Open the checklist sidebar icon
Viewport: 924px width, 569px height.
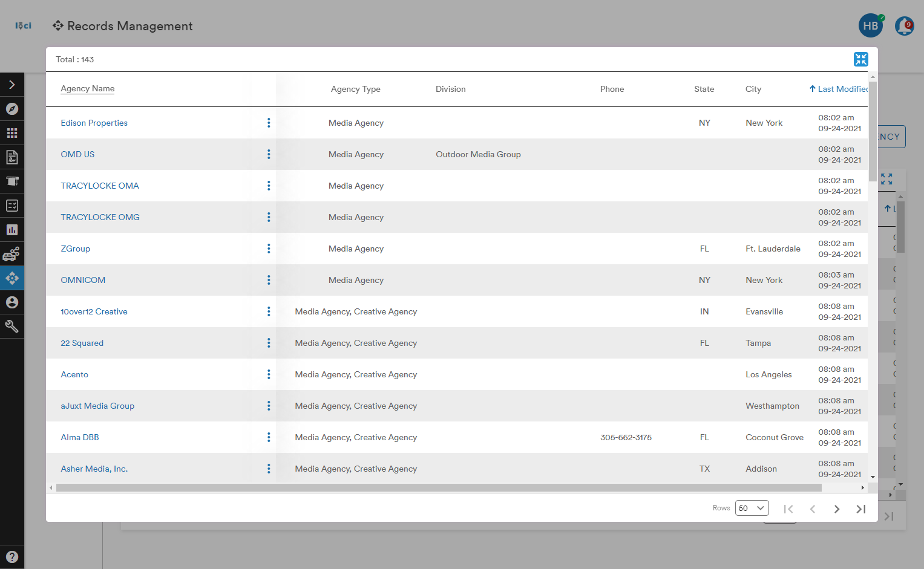[12, 206]
